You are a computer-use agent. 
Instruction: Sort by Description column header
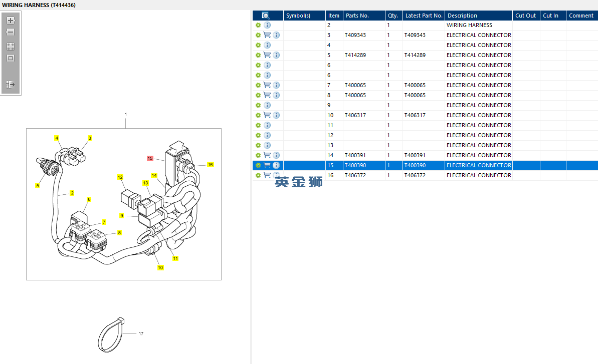[479, 16]
